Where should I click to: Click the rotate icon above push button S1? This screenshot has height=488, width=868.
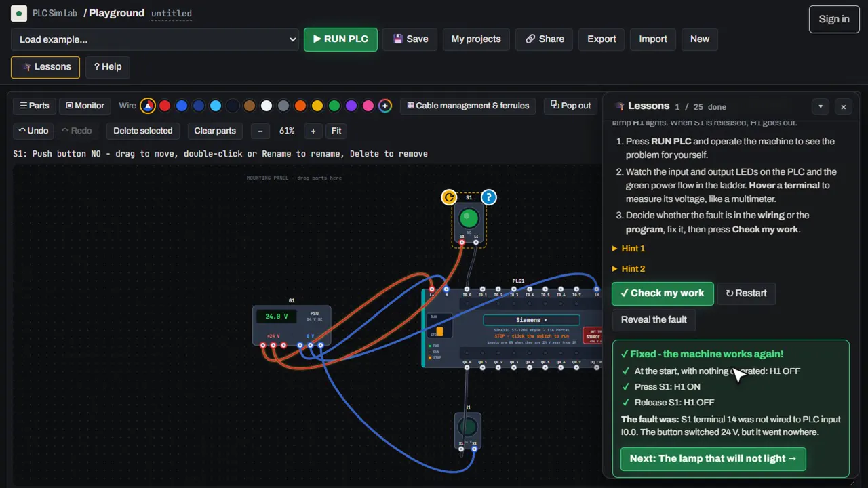449,197
